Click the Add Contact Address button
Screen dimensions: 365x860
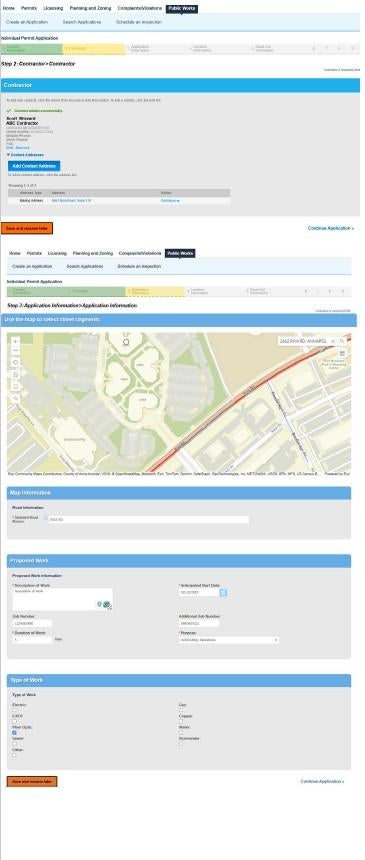pyautogui.click(x=34, y=166)
